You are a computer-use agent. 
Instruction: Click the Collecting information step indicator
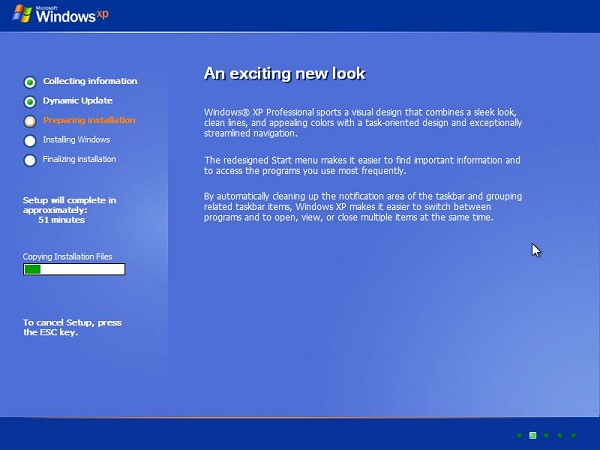[x=30, y=82]
